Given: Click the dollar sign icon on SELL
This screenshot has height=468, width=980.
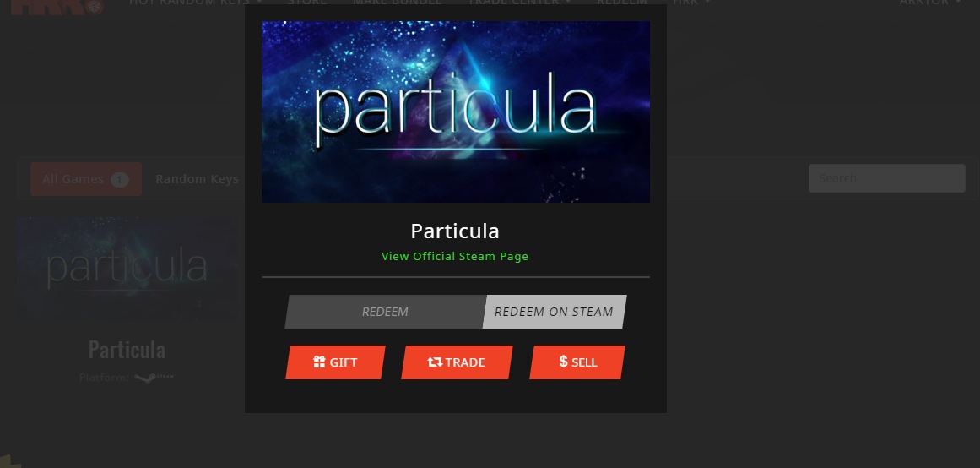Looking at the screenshot, I should [563, 361].
